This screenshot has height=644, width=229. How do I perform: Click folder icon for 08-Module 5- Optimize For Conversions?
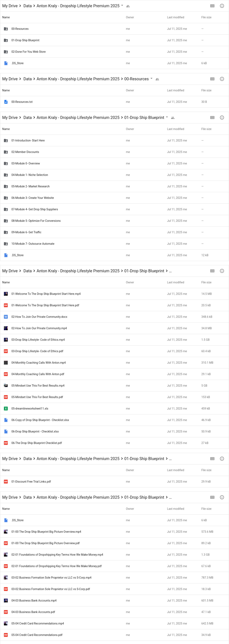coord(6,221)
